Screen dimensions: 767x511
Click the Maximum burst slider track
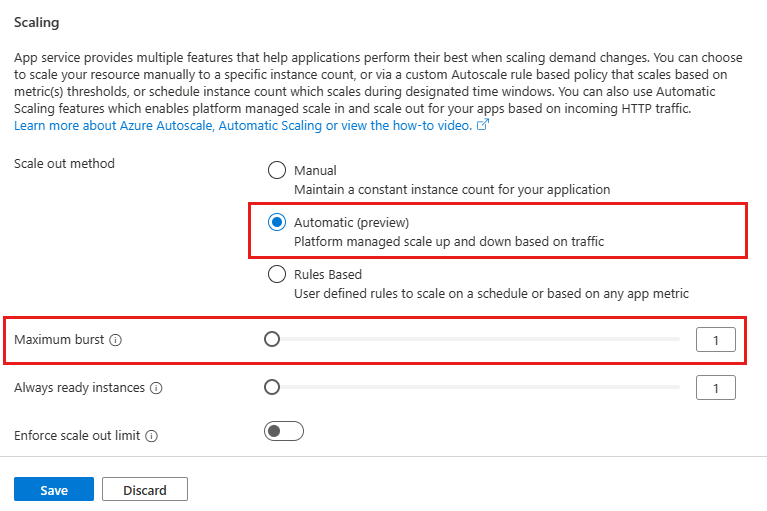coord(480,339)
